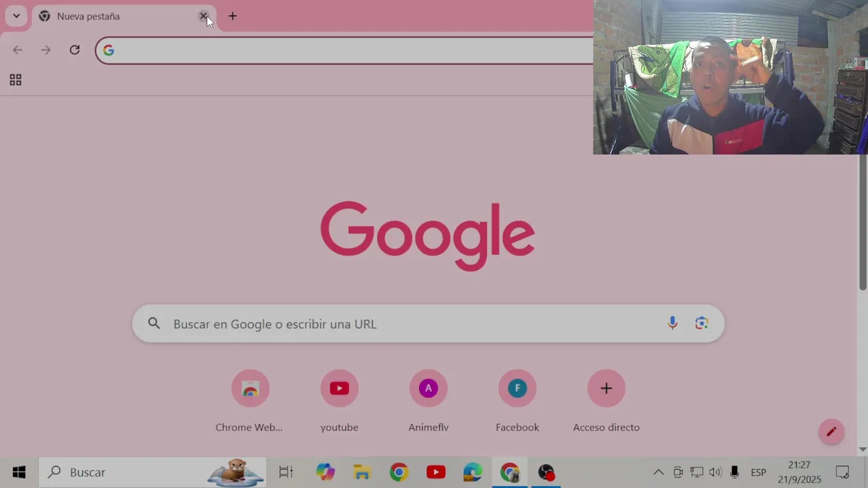Click Google icon in address bar
Image resolution: width=868 pixels, height=488 pixels.
[x=108, y=50]
